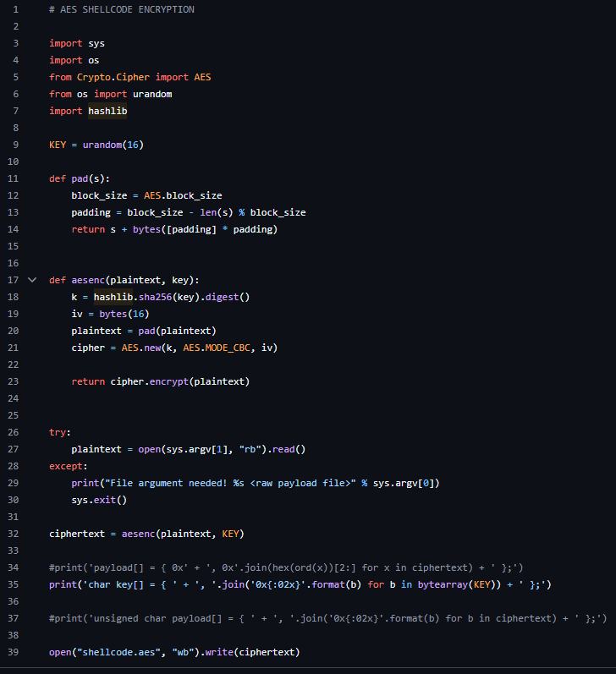This screenshot has height=674, width=616.
Task: Click the urandom(16) call
Action: 113,145
